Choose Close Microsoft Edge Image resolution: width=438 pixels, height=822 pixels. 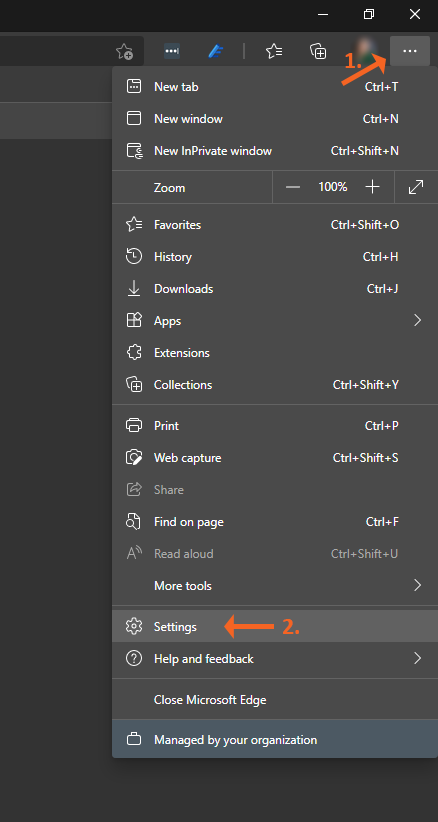(x=275, y=700)
